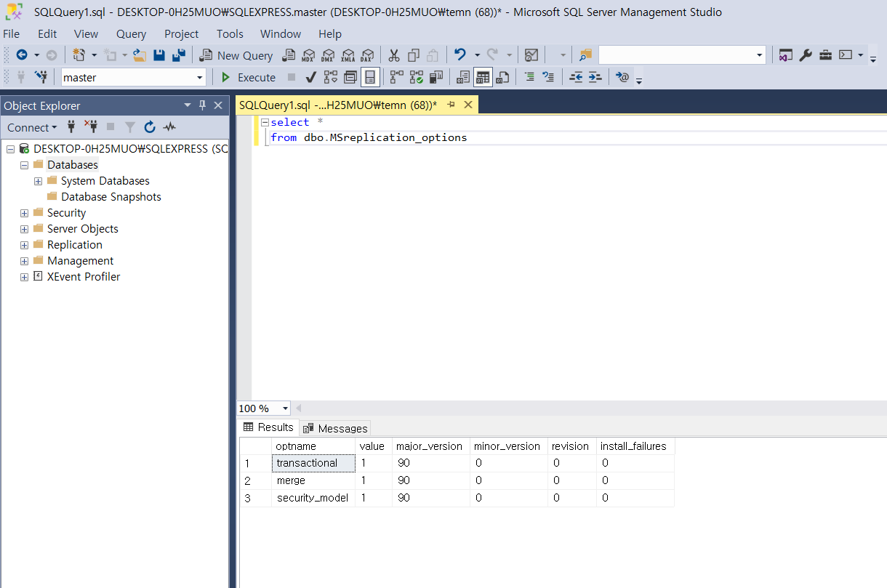
Task: Click the New Project icon
Action: pos(79,55)
